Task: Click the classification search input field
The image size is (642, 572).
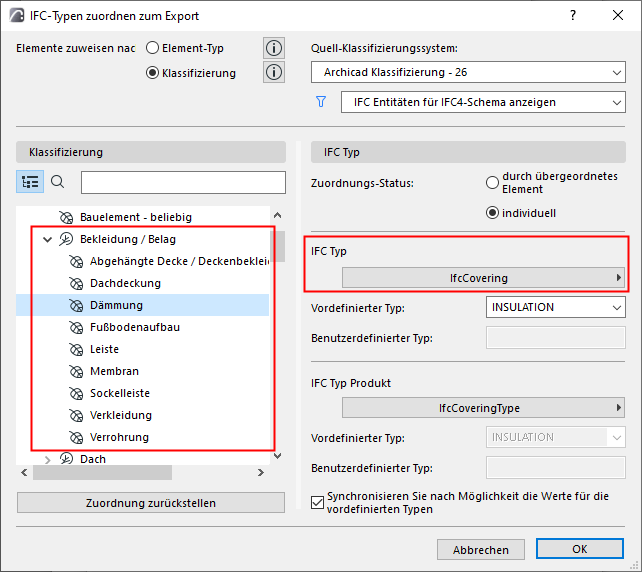Action: pyautogui.click(x=182, y=182)
